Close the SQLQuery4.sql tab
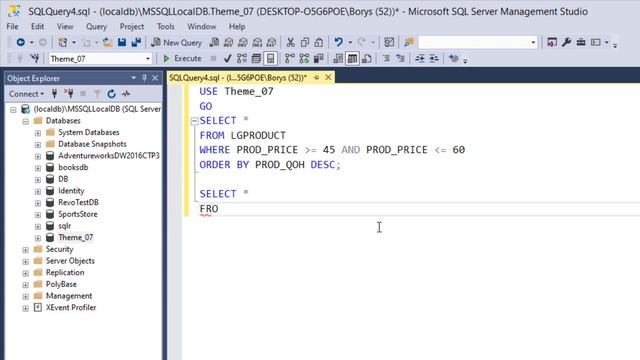Viewport: 640px width, 360px height. click(x=328, y=78)
